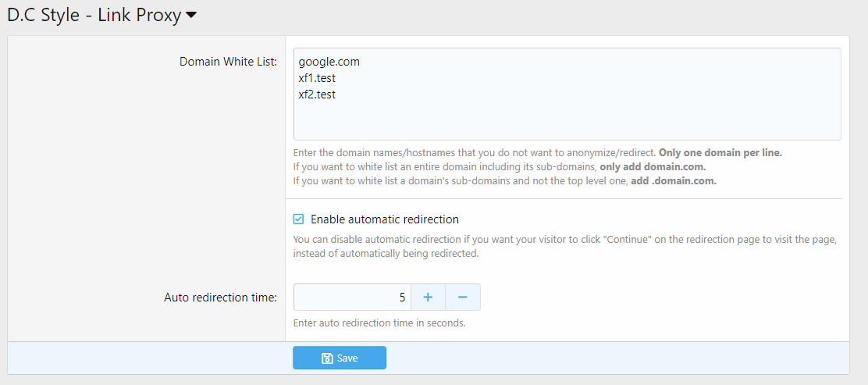Screen dimensions: 868x385
Task: Place cursor on xf2.test whitelist line
Action: [x=317, y=94]
